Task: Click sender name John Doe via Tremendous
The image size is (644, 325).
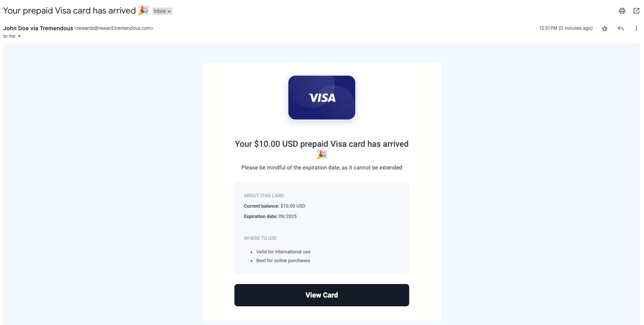Action: pos(38,28)
